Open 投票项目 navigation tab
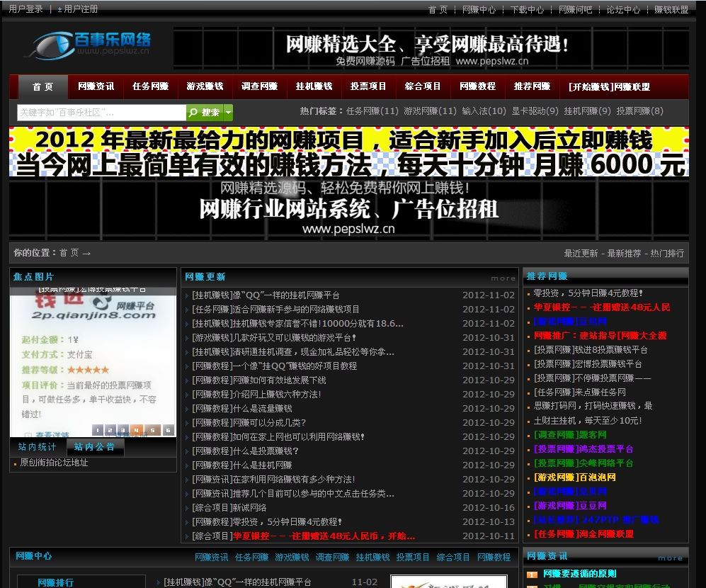The height and width of the screenshot is (588, 706). (368, 86)
